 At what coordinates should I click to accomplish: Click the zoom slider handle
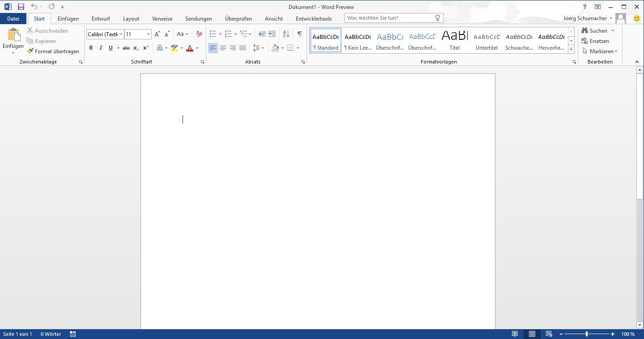pyautogui.click(x=586, y=334)
